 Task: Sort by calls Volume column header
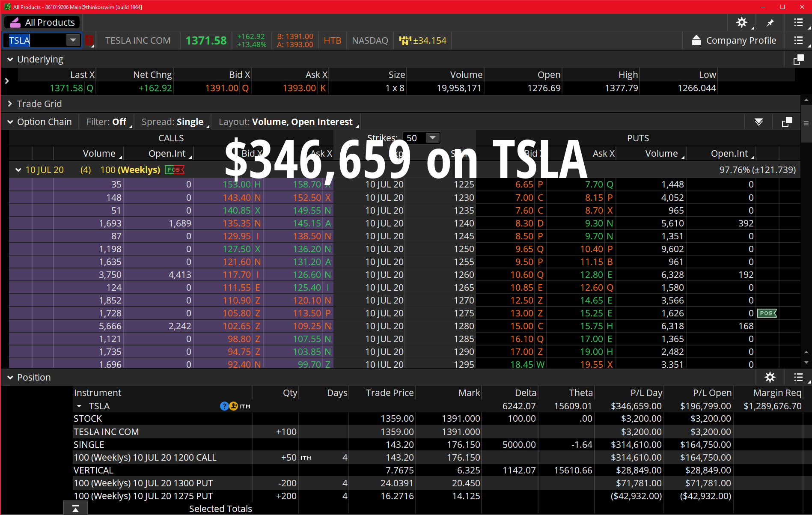point(99,153)
